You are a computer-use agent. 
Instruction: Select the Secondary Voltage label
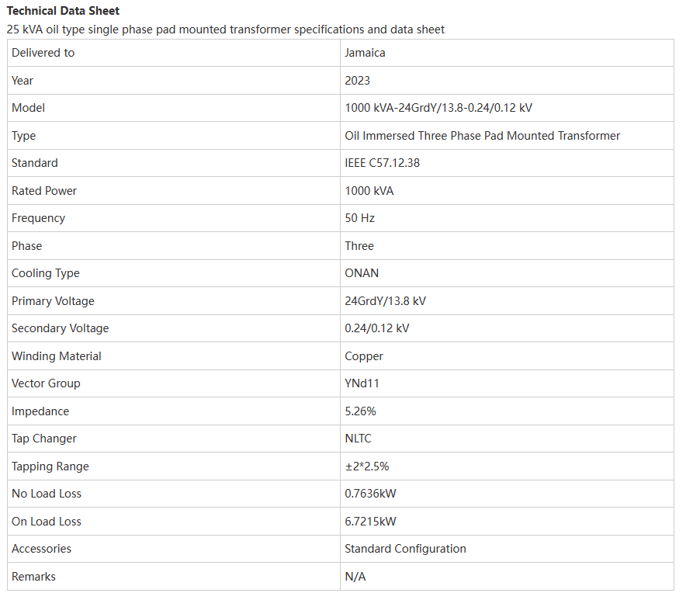click(61, 328)
